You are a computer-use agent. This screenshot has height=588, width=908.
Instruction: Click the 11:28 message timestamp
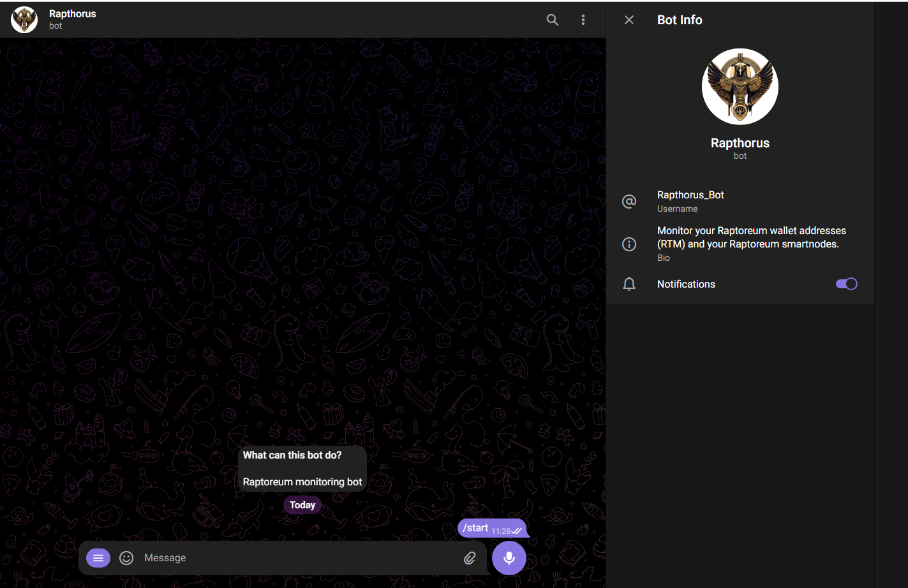tap(501, 531)
